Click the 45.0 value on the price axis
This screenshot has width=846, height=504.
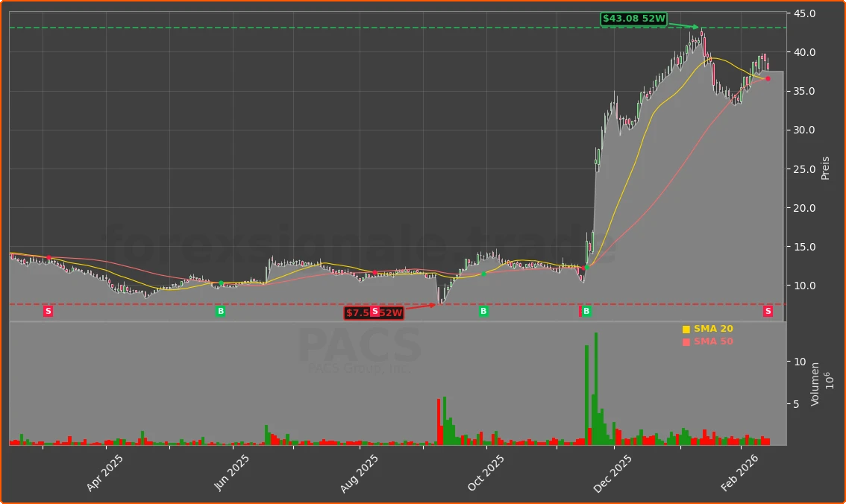803,11
